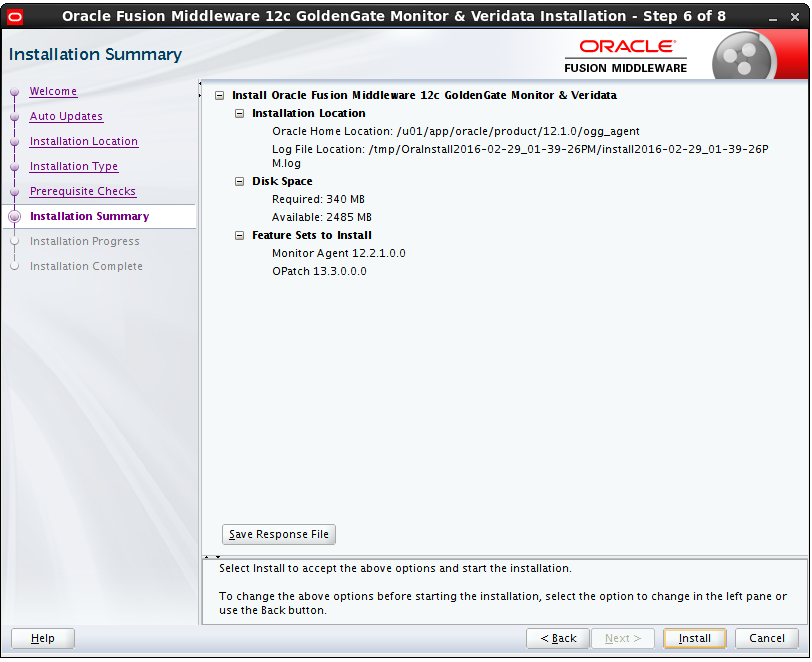Click the 'Select Install to accept' message text
The image size is (812, 662).
click(395, 568)
